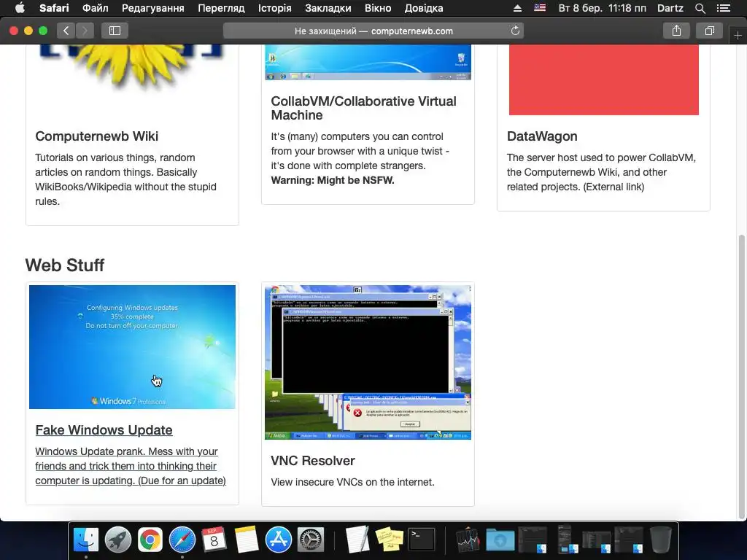Open Google Chrome from the Dock
Image resolution: width=747 pixels, height=560 pixels.
click(x=150, y=540)
